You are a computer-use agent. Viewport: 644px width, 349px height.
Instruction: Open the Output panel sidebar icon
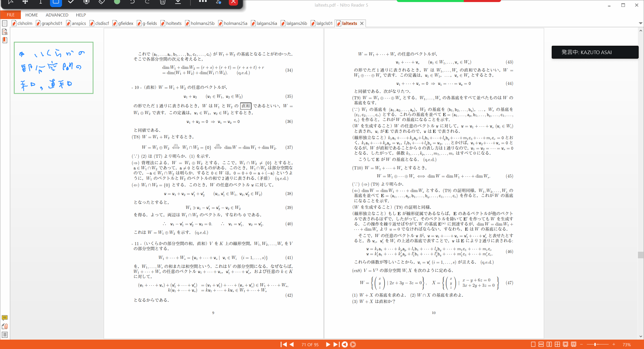coord(5,335)
